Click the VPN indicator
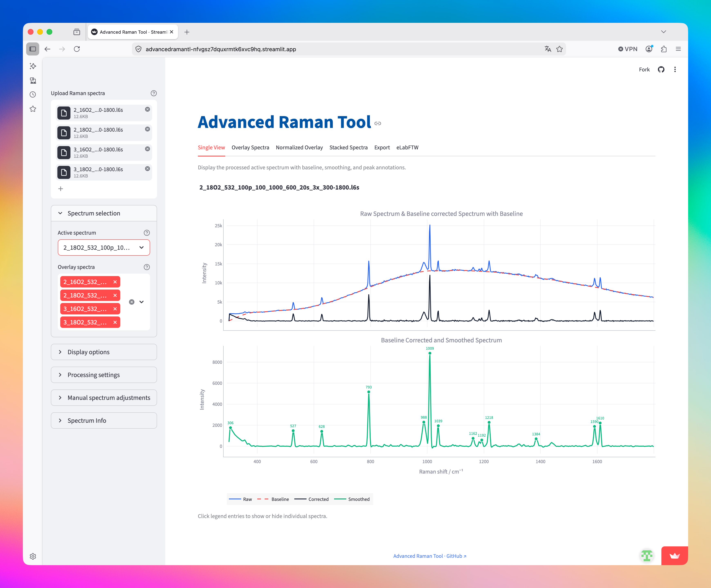 pos(628,49)
